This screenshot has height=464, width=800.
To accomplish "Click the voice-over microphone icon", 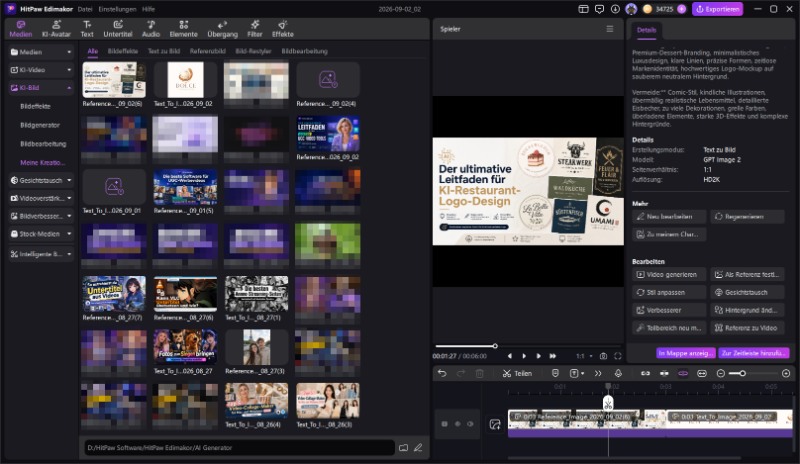I will pyautogui.click(x=618, y=374).
